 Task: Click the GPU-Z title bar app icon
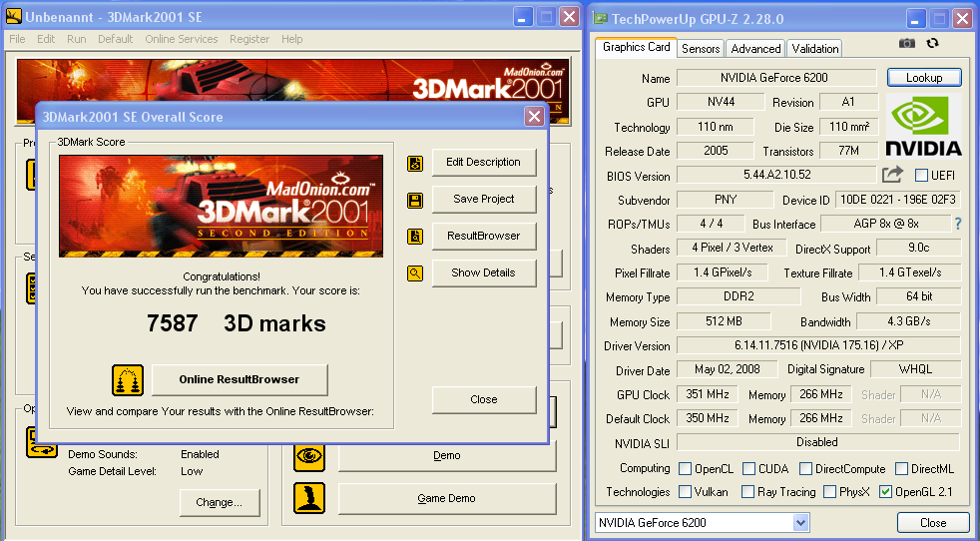coord(600,18)
